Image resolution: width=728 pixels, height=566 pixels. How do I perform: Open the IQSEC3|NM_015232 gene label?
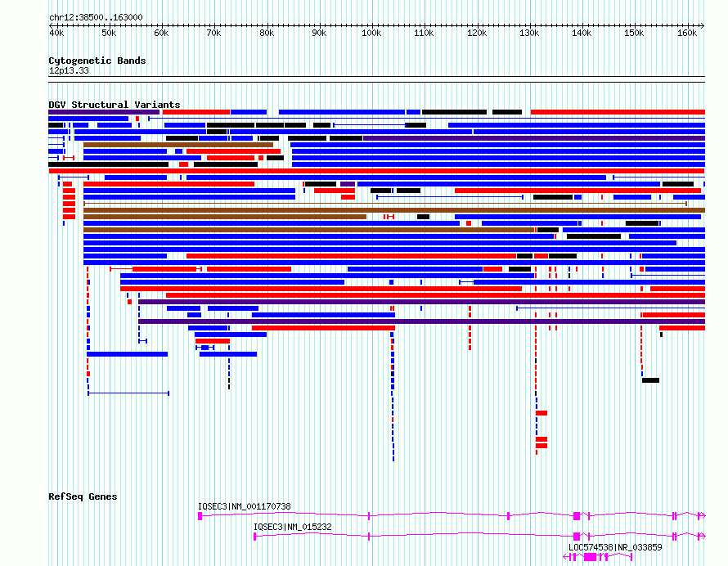point(293,527)
